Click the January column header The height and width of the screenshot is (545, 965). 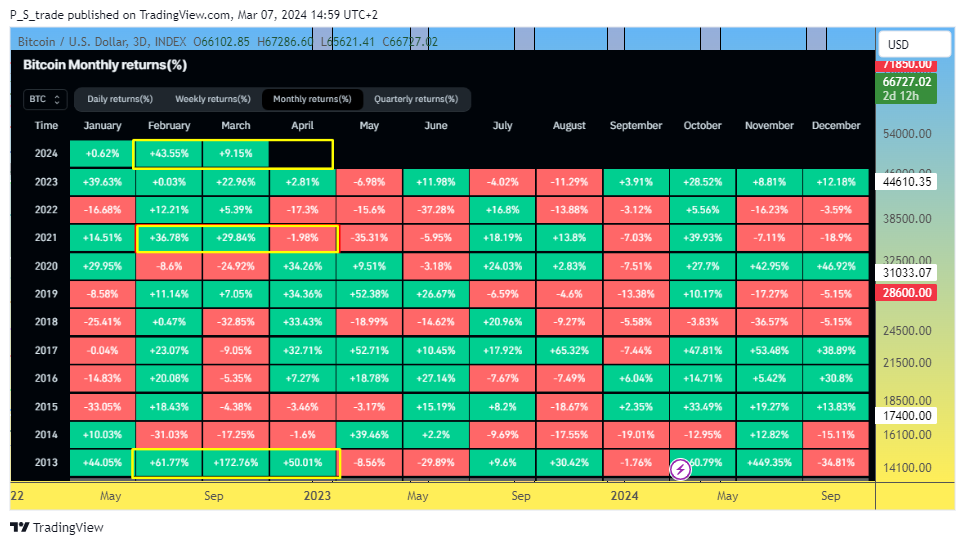pyautogui.click(x=102, y=125)
